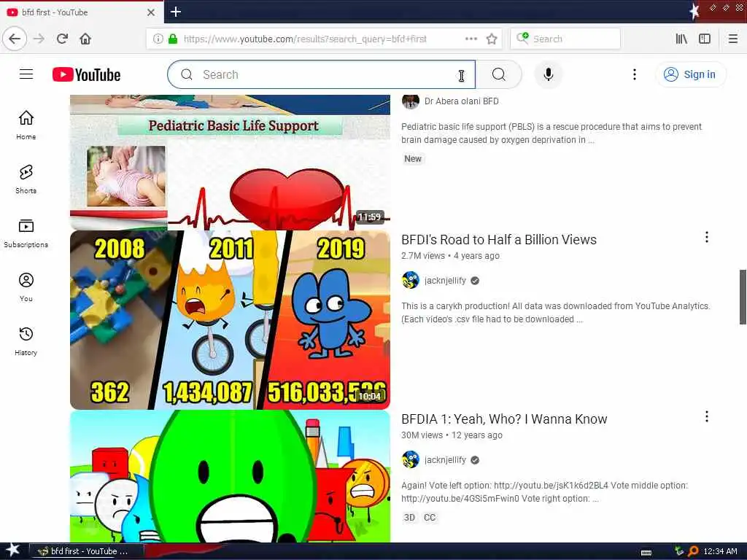
Task: Click jacknjellify avatar beside BFDIA 1 video
Action: pos(410,459)
